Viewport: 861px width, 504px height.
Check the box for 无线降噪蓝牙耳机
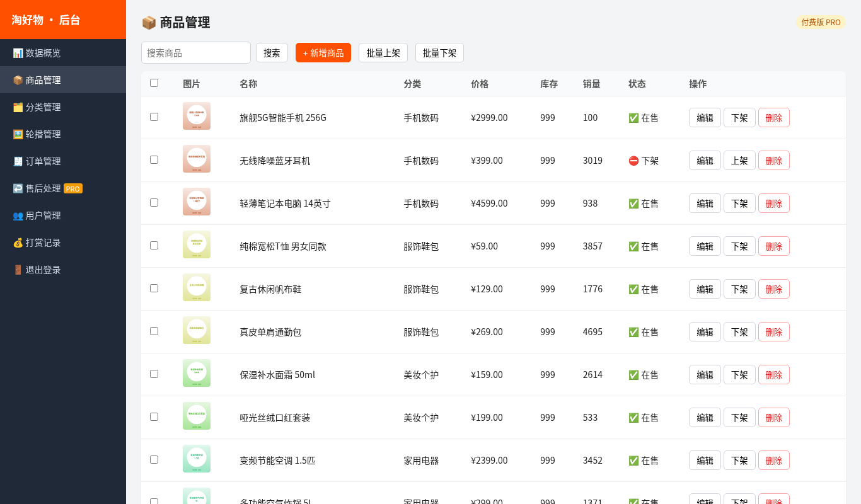coord(154,159)
